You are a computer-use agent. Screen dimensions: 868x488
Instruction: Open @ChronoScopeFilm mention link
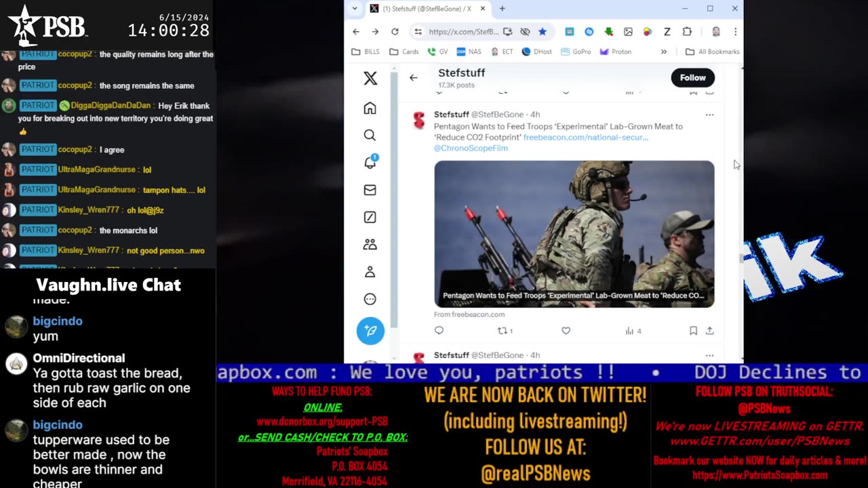[x=471, y=148]
